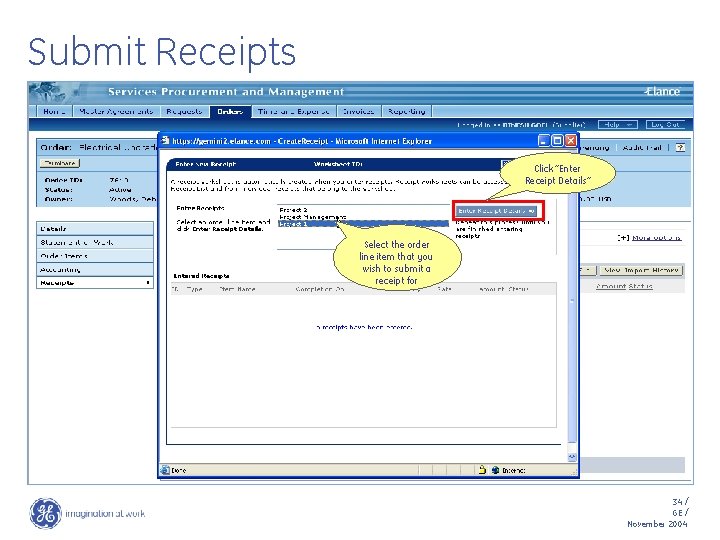Viewport: 720px width, 540px height.
Task: Select the highlighted Project 1 item
Action: [363, 224]
